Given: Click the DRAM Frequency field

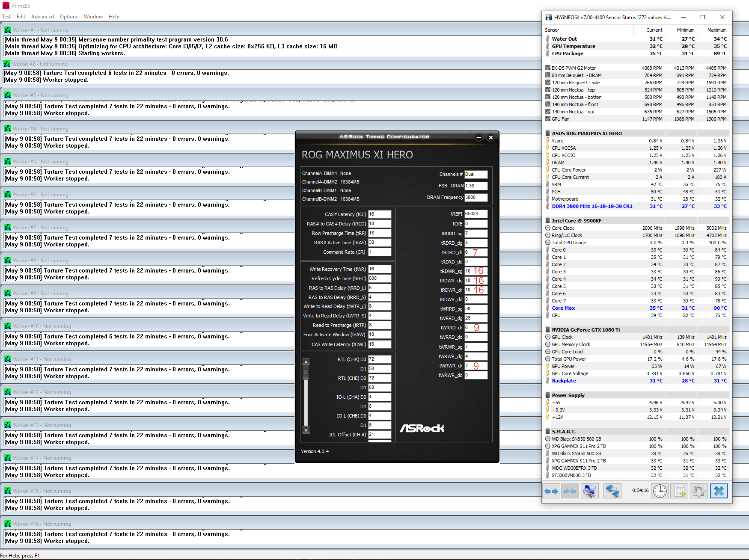Looking at the screenshot, I should [476, 198].
